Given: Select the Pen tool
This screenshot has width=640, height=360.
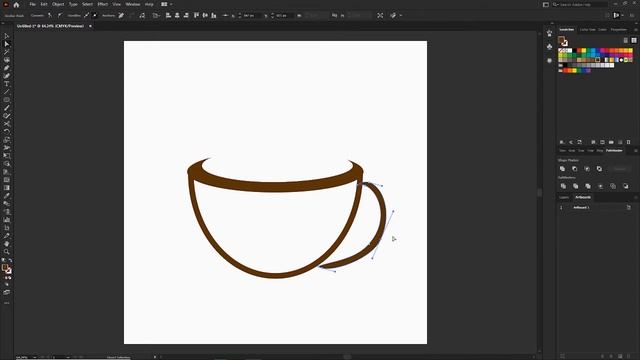Looking at the screenshot, I should [7, 68].
